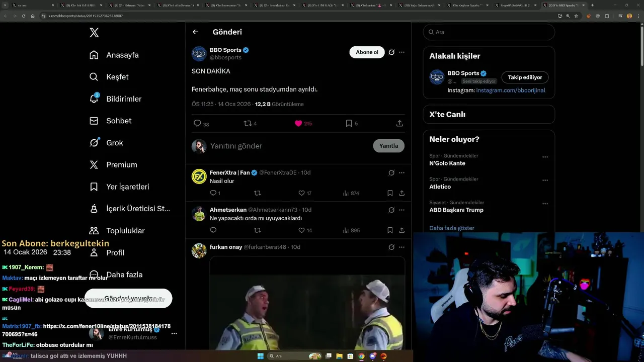The width and height of the screenshot is (644, 362).
Task: Open the N'Golo Kante trend
Action: 447,163
